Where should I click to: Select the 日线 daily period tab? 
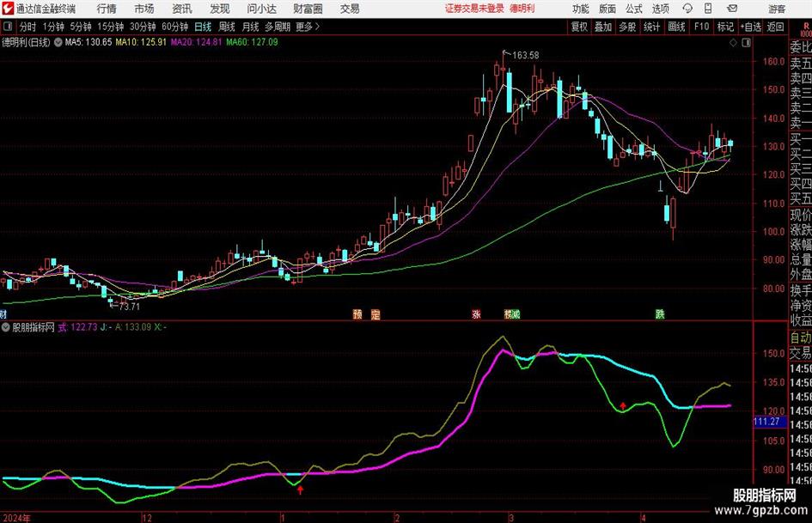[x=203, y=27]
